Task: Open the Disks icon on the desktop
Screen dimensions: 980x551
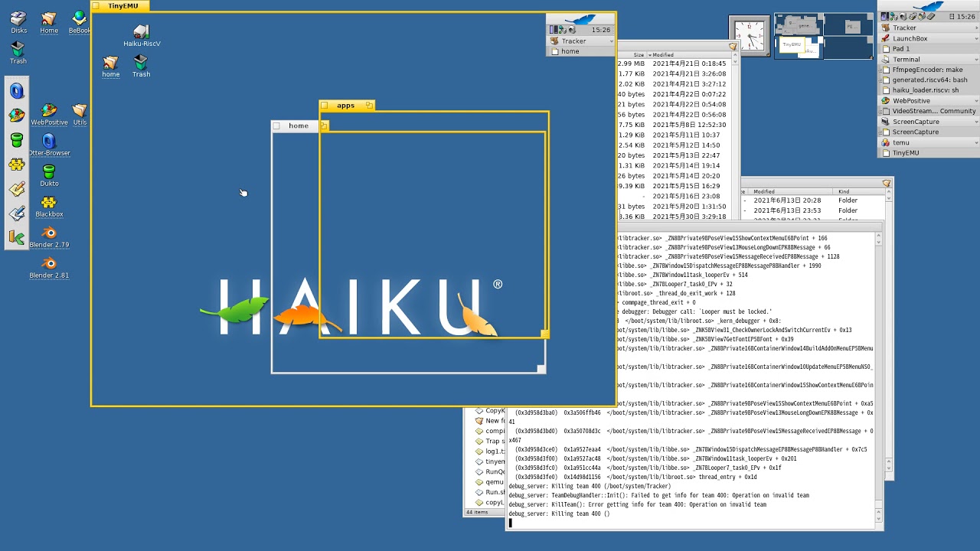Action: [x=18, y=22]
